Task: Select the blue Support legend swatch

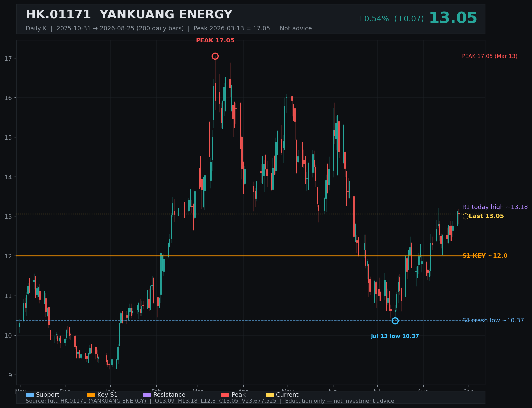Action: click(x=30, y=395)
